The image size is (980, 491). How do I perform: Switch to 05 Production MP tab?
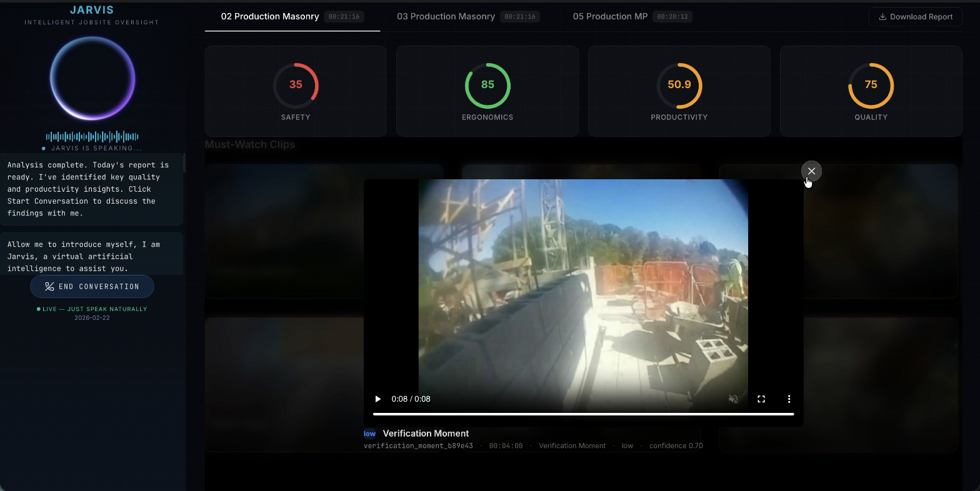tap(632, 16)
